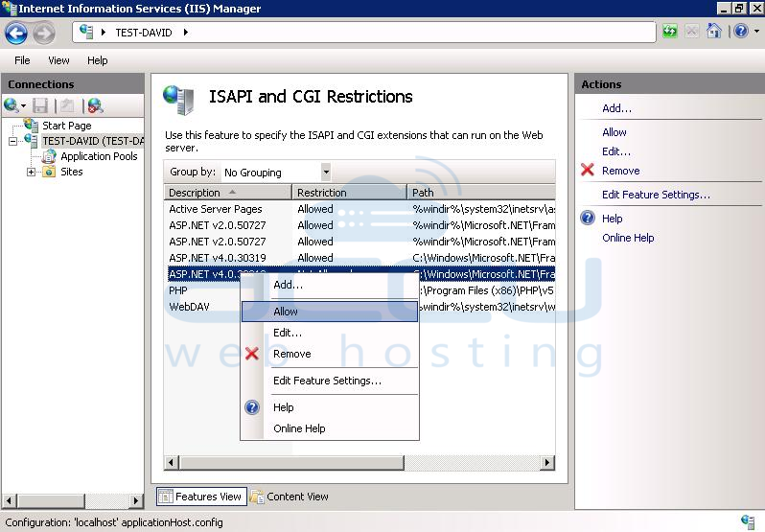The width and height of the screenshot is (765, 532).
Task: Choose Allow in the context menu
Action: tap(330, 312)
